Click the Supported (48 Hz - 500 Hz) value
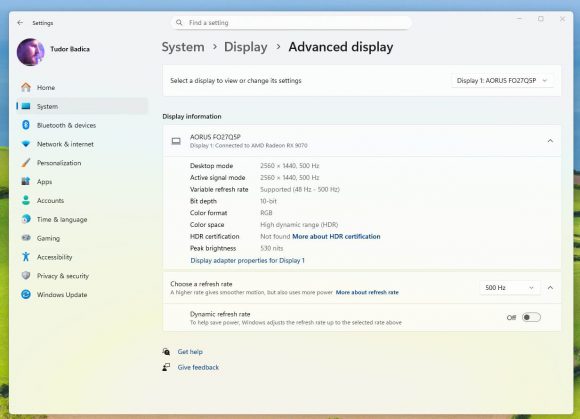 pos(300,189)
